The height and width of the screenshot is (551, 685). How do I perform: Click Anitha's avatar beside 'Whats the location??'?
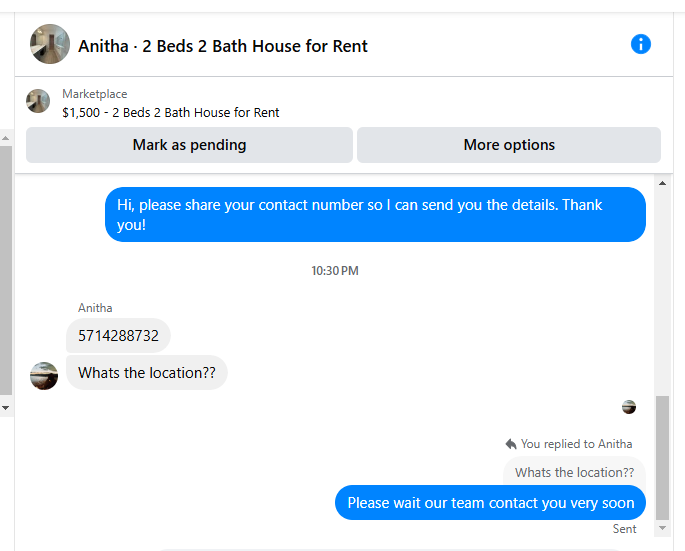[44, 376]
